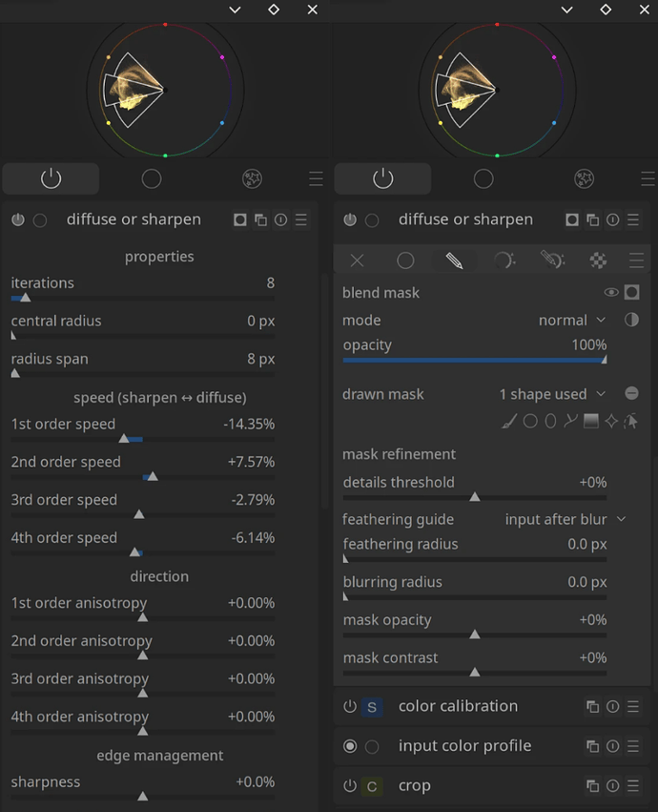Select the raster mask checkerboard option
The image size is (658, 812).
(x=598, y=260)
